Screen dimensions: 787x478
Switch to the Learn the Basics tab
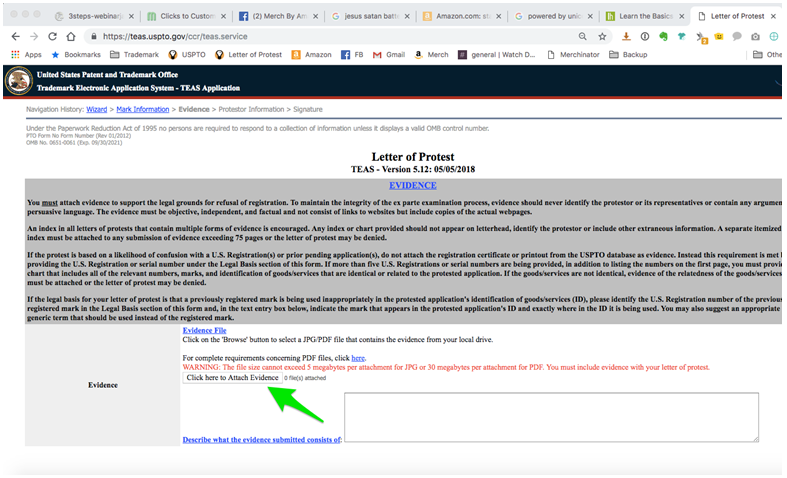(x=645, y=16)
